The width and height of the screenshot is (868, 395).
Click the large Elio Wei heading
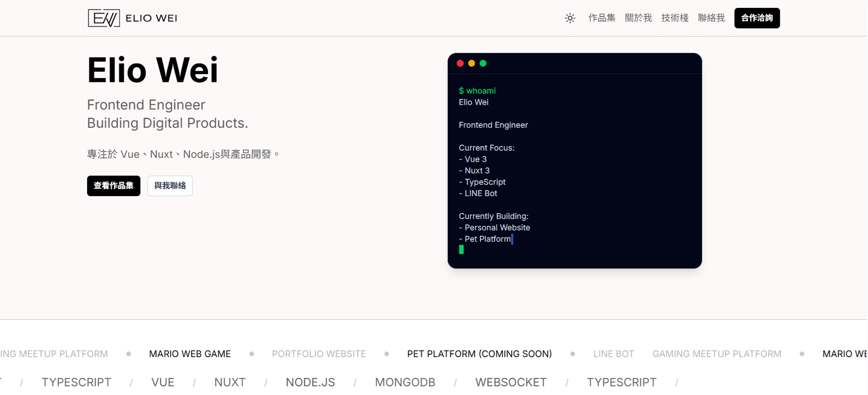pos(153,71)
